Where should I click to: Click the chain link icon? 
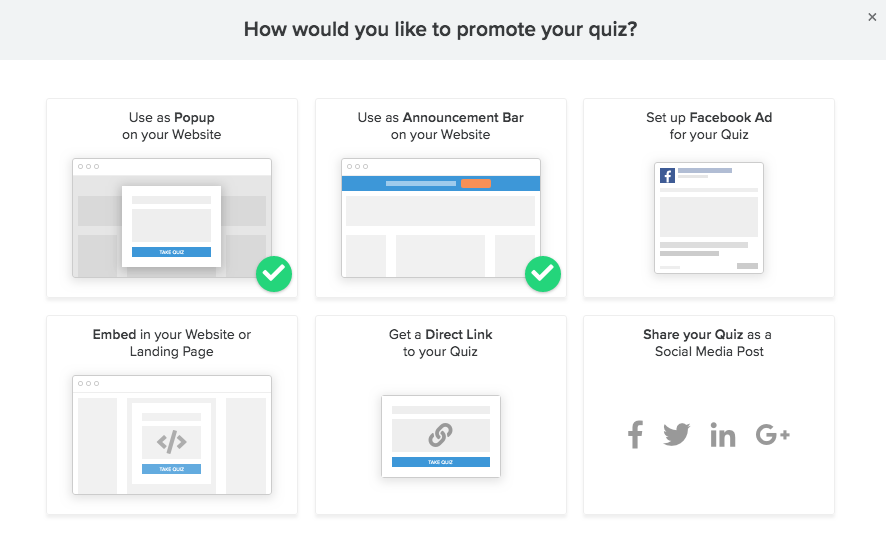coord(440,435)
